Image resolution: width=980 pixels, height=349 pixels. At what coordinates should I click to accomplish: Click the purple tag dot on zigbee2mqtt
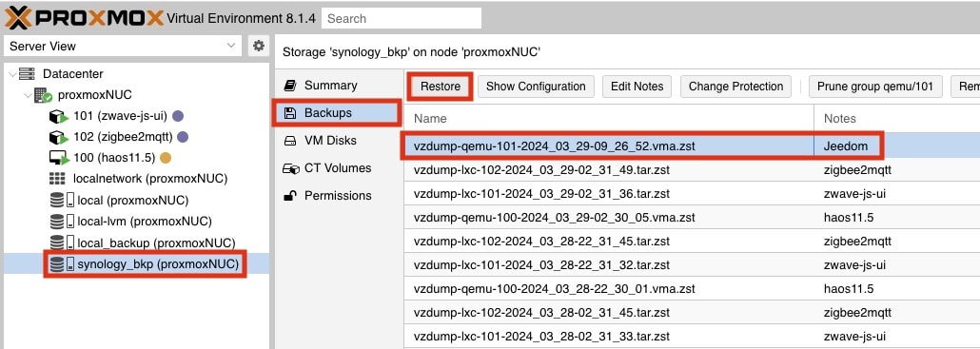pyautogui.click(x=183, y=137)
